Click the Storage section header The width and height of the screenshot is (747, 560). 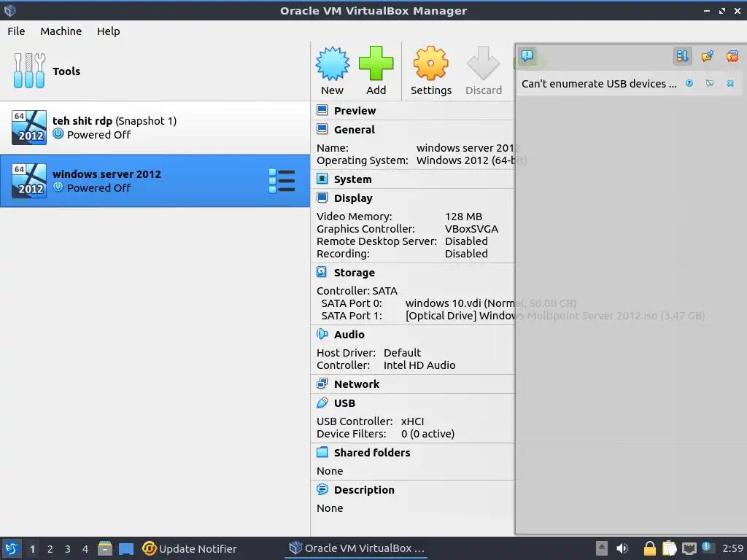click(354, 273)
